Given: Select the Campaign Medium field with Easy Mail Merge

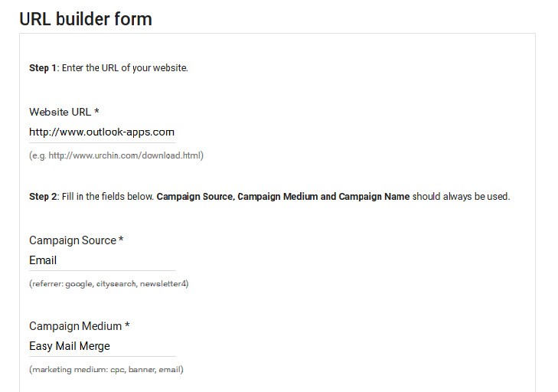Looking at the screenshot, I should click(x=102, y=346).
